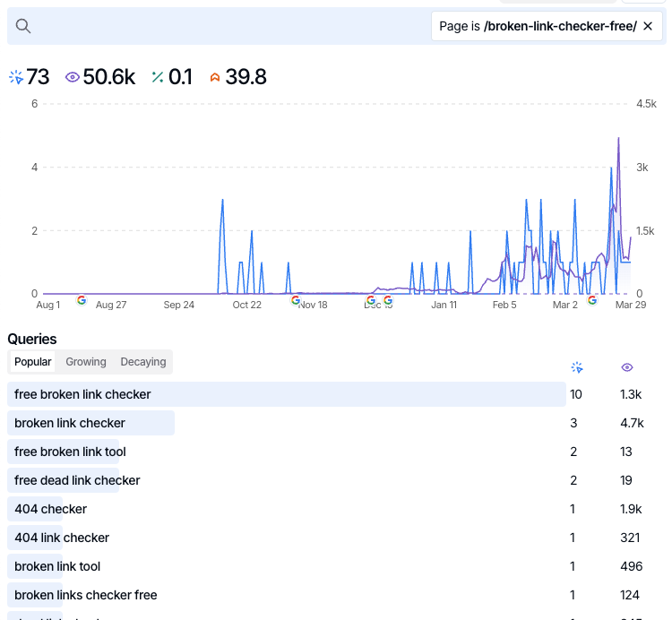Click the blue clicks cursor icon beside 73

[x=16, y=77]
